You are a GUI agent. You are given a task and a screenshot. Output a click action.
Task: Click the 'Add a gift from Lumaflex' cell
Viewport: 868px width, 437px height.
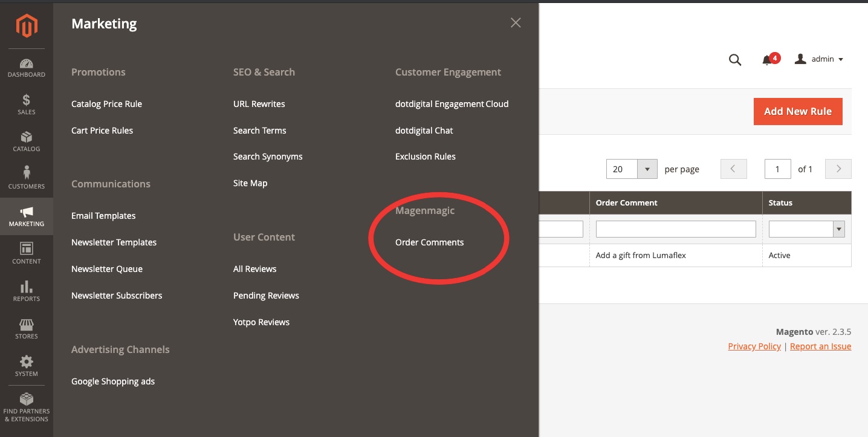(x=676, y=255)
